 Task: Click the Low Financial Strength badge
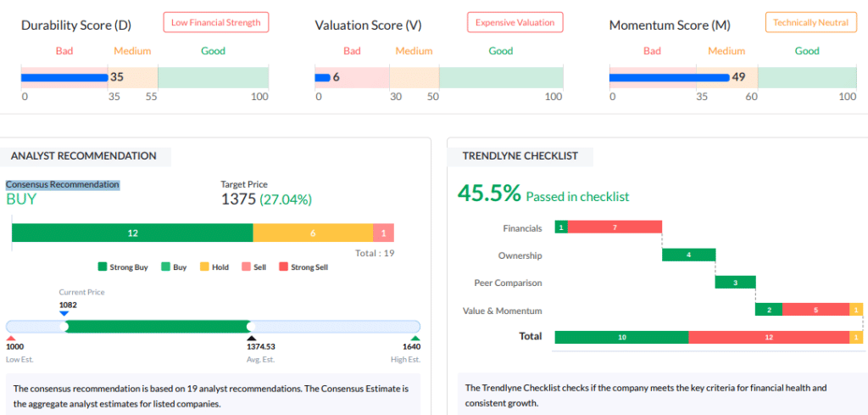point(215,23)
